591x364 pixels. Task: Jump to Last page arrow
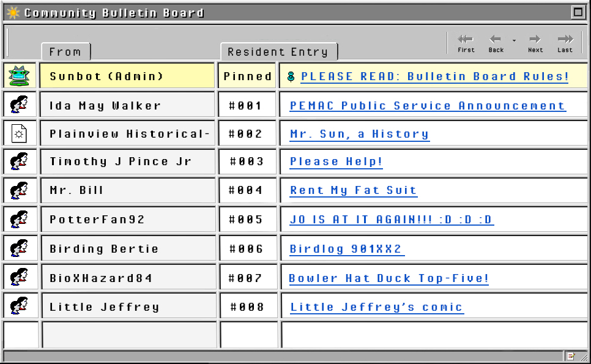coord(565,40)
